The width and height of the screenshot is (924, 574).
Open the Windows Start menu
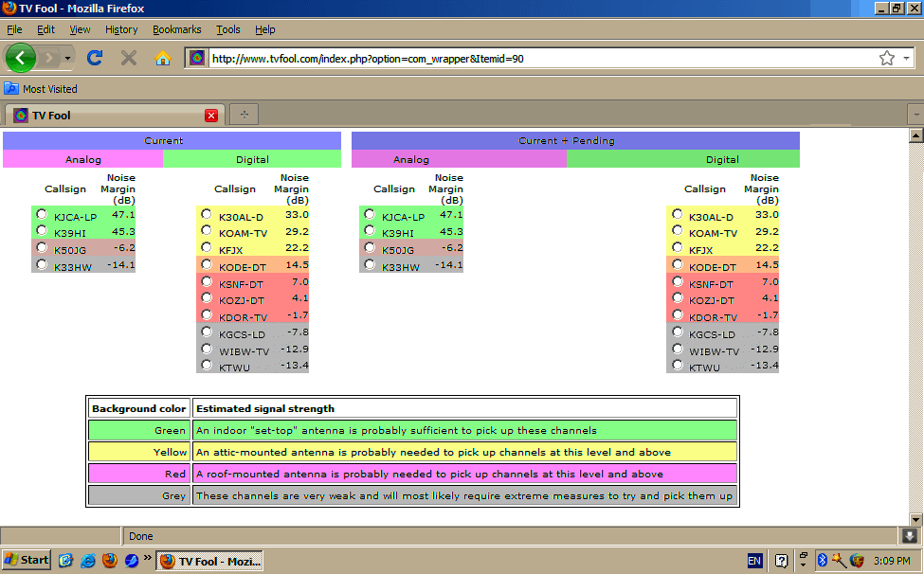click(27, 560)
